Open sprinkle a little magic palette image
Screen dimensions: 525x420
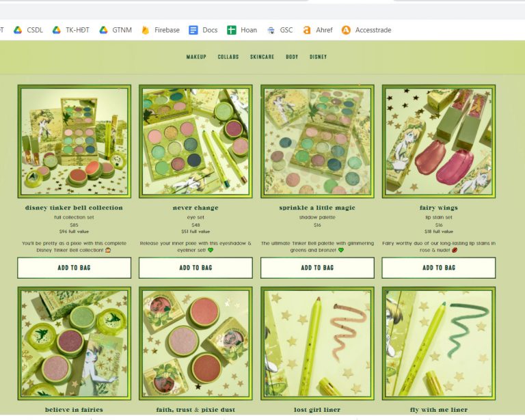[317, 141]
